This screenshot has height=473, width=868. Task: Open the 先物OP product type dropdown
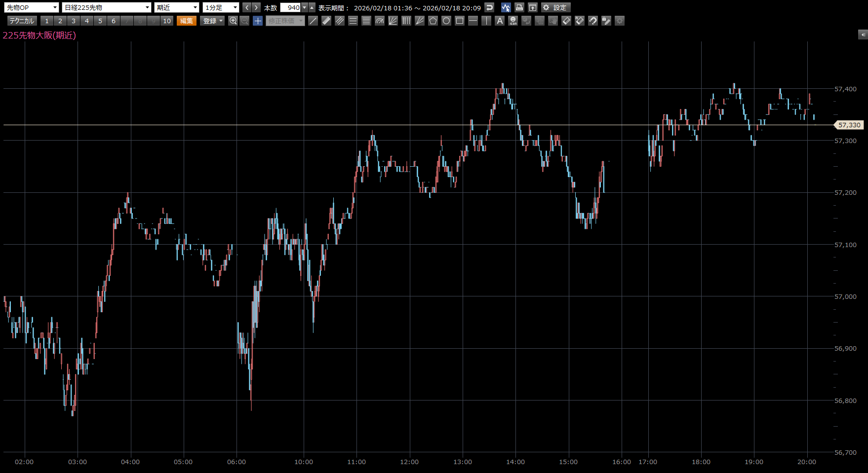[x=32, y=7]
